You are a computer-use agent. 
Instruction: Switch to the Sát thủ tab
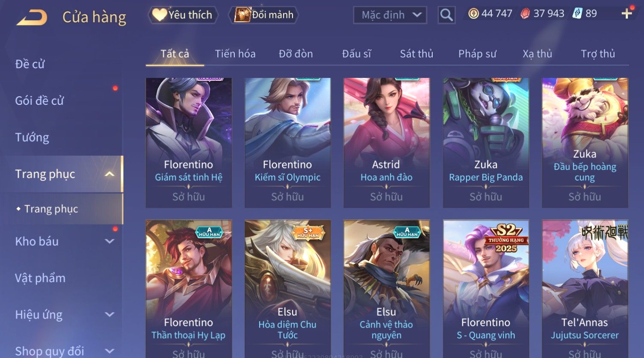pos(417,54)
